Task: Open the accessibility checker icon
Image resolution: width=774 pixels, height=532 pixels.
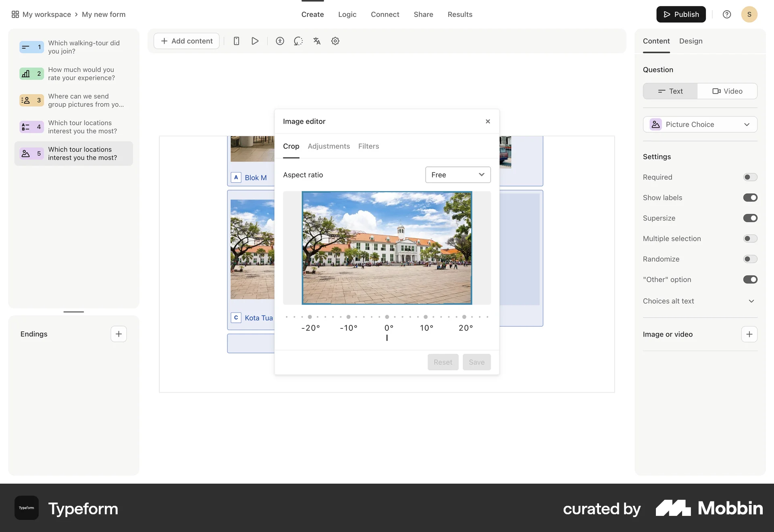Action: pyautogui.click(x=280, y=41)
